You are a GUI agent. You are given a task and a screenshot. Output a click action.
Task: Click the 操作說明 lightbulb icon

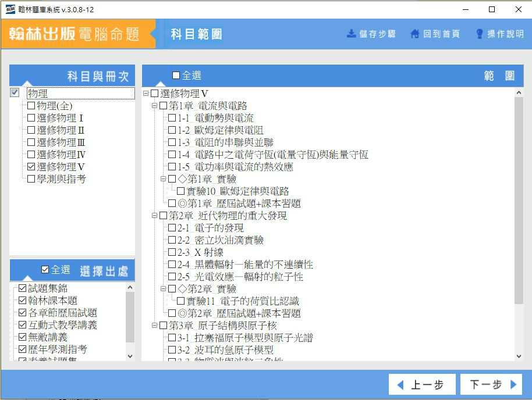(x=480, y=34)
